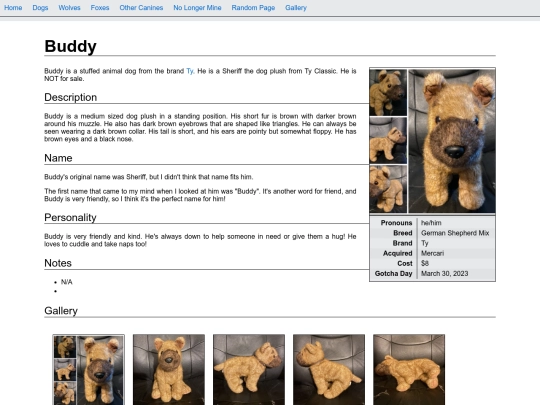This screenshot has height=405, width=540.
Task: Select the Ty value in Brand row
Action: pos(425,243)
